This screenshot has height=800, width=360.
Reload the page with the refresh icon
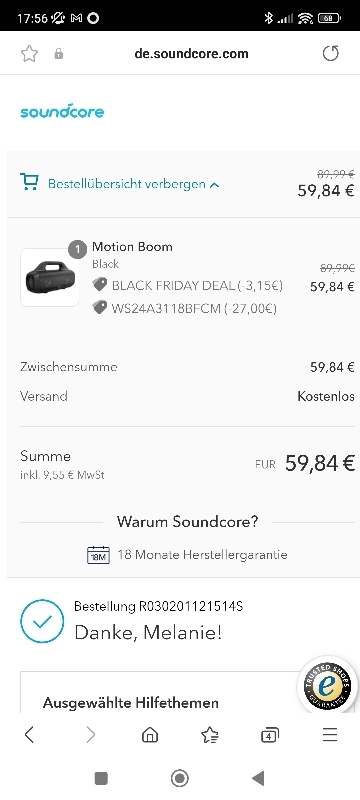click(x=330, y=54)
